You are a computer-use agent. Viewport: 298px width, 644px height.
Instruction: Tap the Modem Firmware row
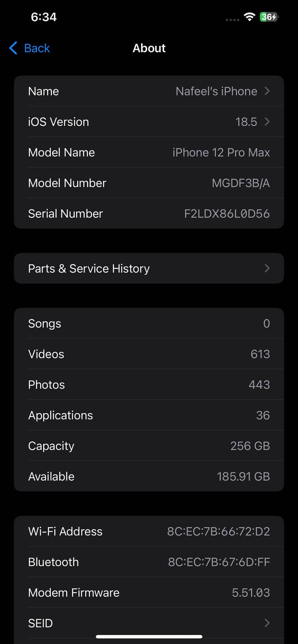(x=149, y=593)
